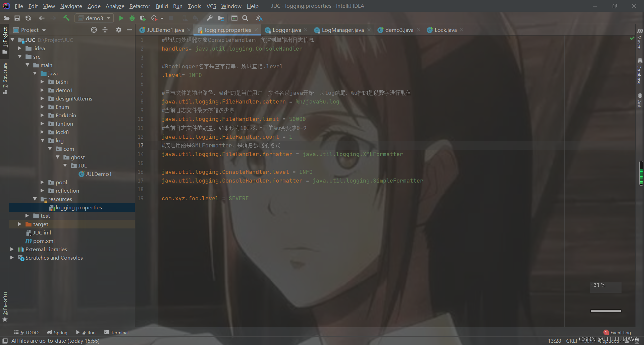The width and height of the screenshot is (644, 345).
Task: Expand Scratches and Consoles node
Action: point(12,258)
